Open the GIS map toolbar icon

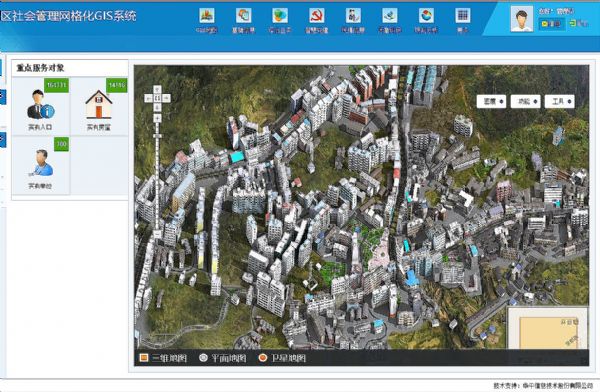(x=207, y=16)
